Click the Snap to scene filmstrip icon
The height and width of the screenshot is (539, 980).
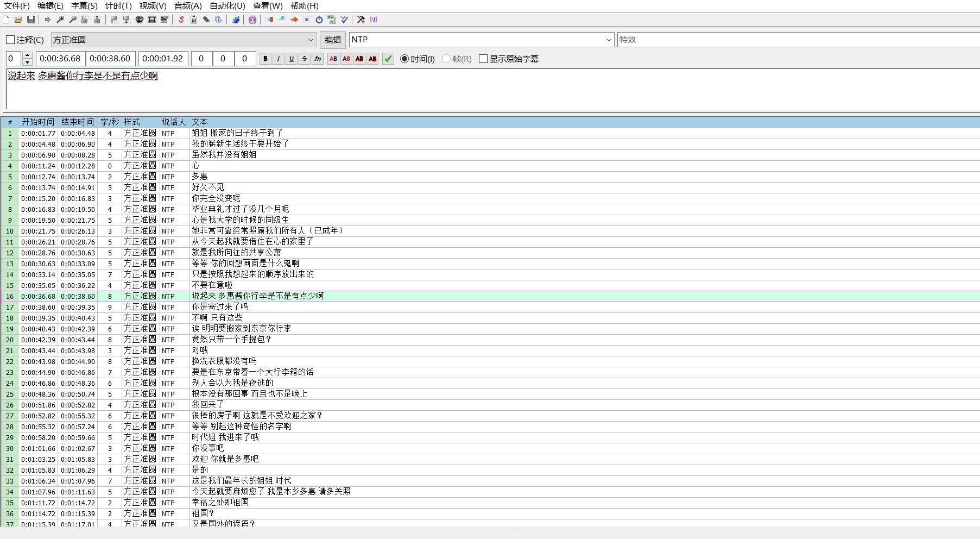[152, 20]
